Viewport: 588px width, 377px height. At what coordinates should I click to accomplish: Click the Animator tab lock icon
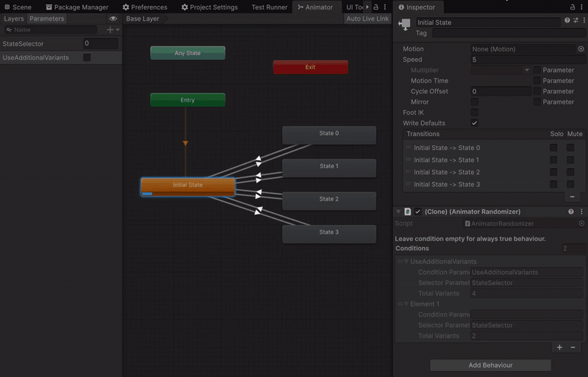[376, 7]
